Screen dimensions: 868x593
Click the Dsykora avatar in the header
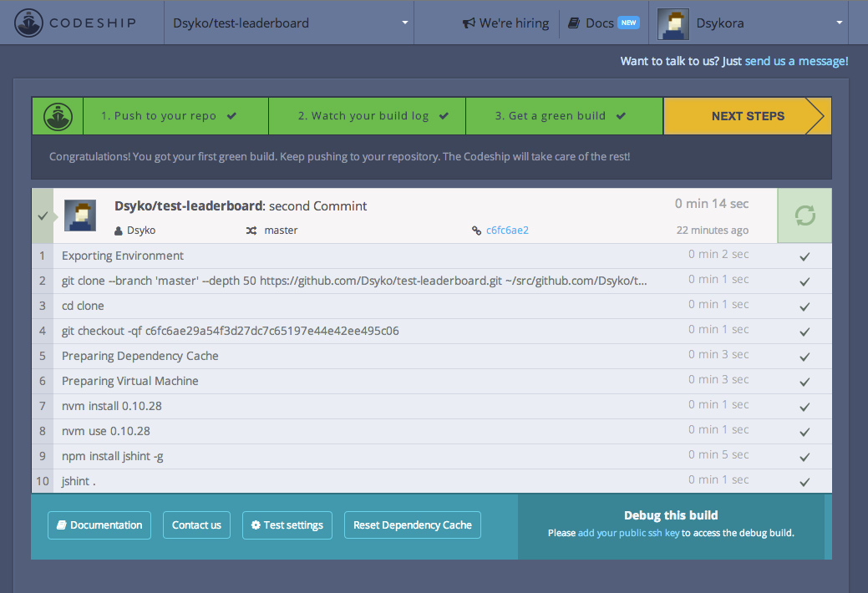click(x=673, y=24)
